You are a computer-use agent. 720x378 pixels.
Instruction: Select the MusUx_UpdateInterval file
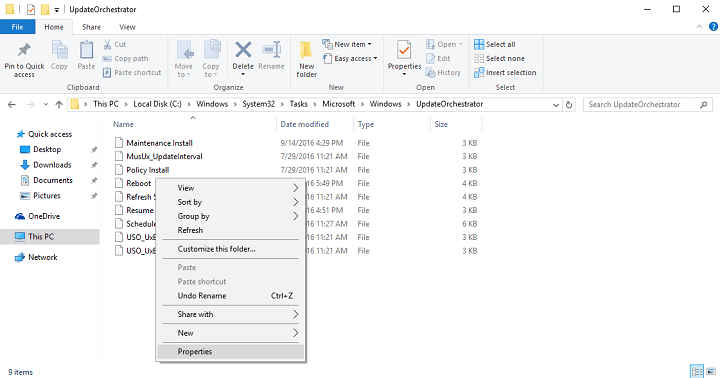click(x=164, y=156)
